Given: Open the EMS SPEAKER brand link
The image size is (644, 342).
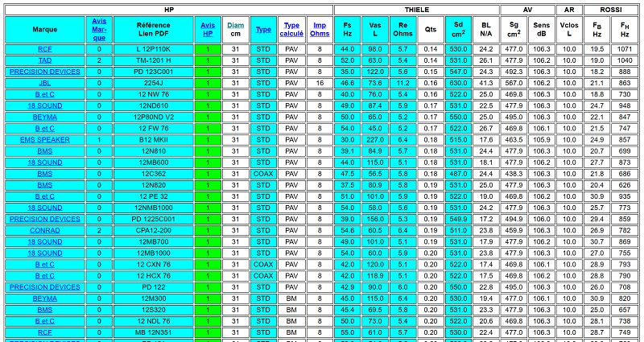Looking at the screenshot, I should (45, 140).
